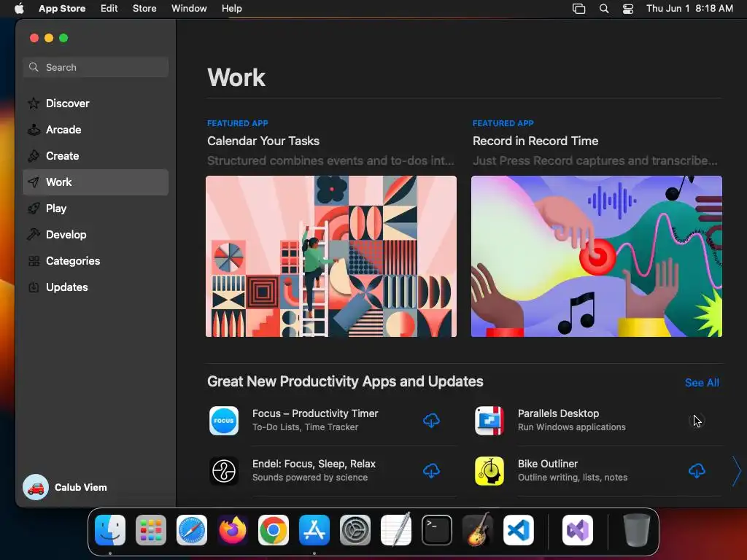The image size is (747, 560).
Task: Launch Visual Studio from the Dock
Action: 578,530
